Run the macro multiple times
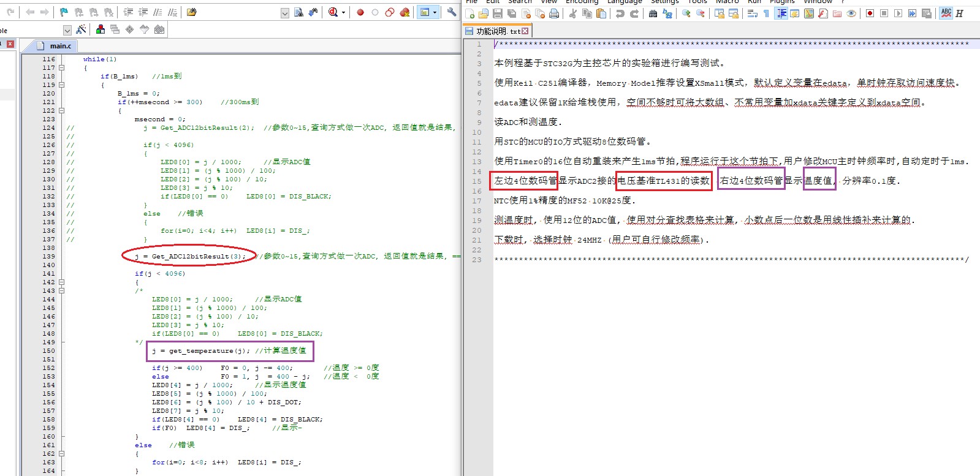 pyautogui.click(x=913, y=13)
